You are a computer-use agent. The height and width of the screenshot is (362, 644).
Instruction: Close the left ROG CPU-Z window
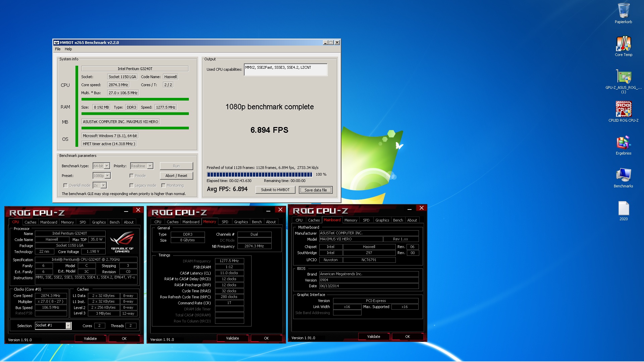pos(138,210)
